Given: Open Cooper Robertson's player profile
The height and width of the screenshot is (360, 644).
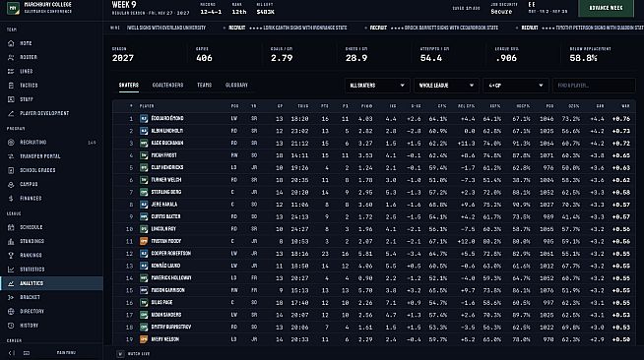Looking at the screenshot, I should click(x=171, y=254).
